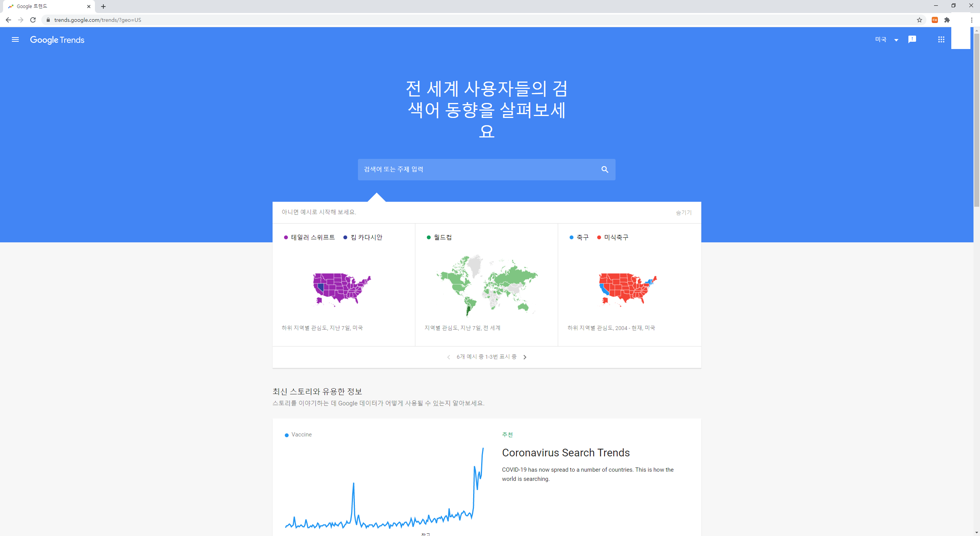Open the 월드컵 world map example
This screenshot has width=980, height=536.
tap(486, 285)
